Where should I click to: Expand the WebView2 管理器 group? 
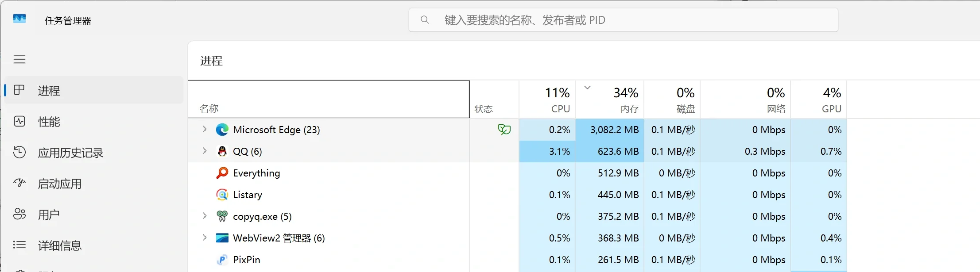click(x=205, y=238)
